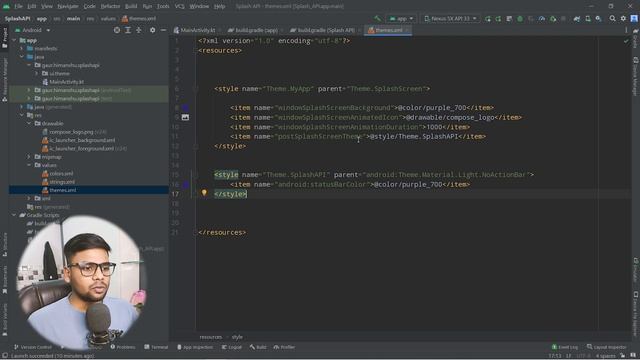Screen dimensions: 640x360
Task: Open the Profiler tool window
Action: 284,347
